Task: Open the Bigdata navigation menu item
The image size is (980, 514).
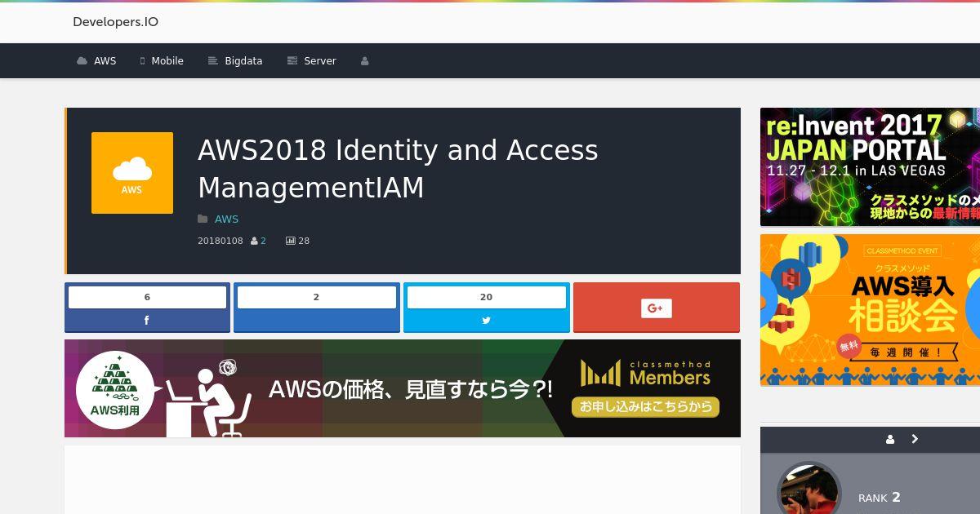Action: coord(235,61)
